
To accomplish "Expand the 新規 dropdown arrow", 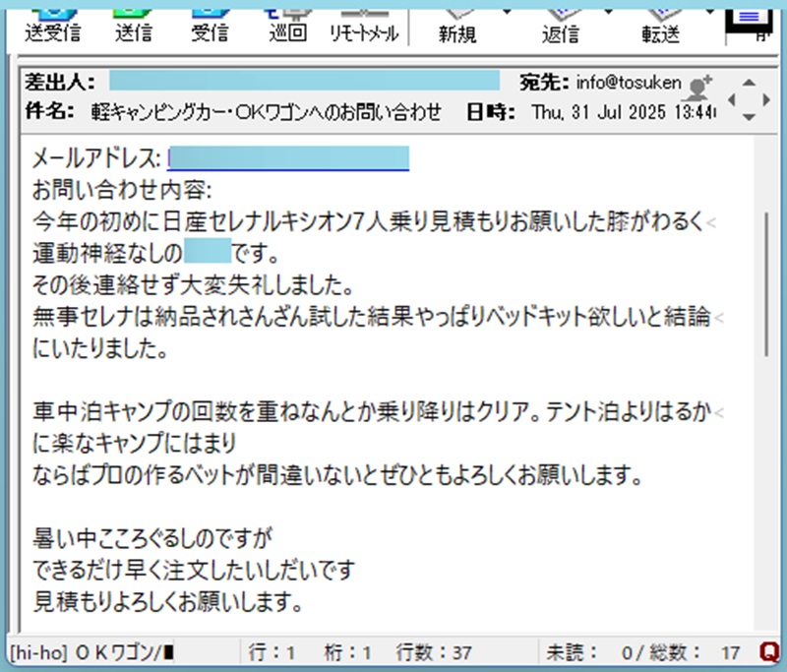I will tap(505, 12).
